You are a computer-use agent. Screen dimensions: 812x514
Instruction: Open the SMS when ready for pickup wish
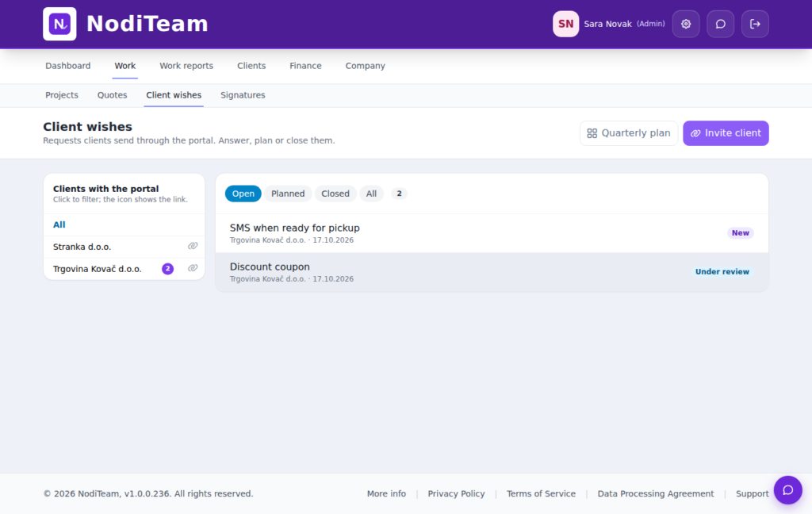[x=492, y=233]
